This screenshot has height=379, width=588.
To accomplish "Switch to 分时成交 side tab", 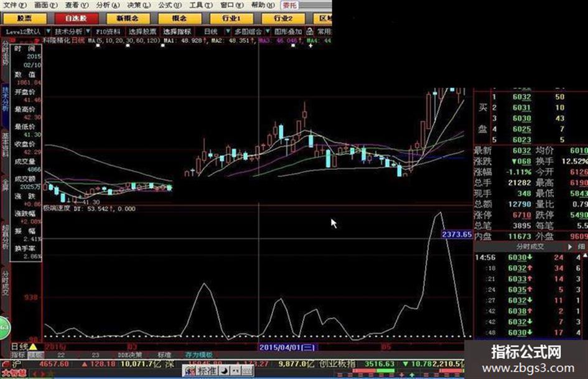I will [x=5, y=283].
